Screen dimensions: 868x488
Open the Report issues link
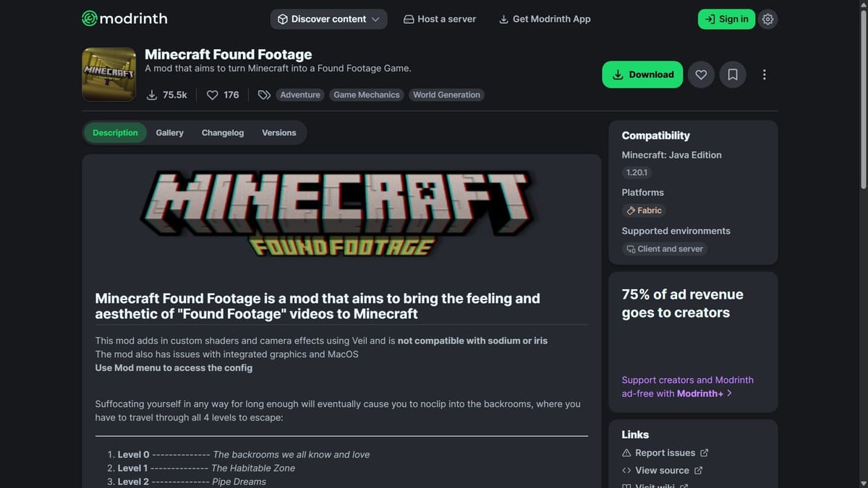click(665, 452)
